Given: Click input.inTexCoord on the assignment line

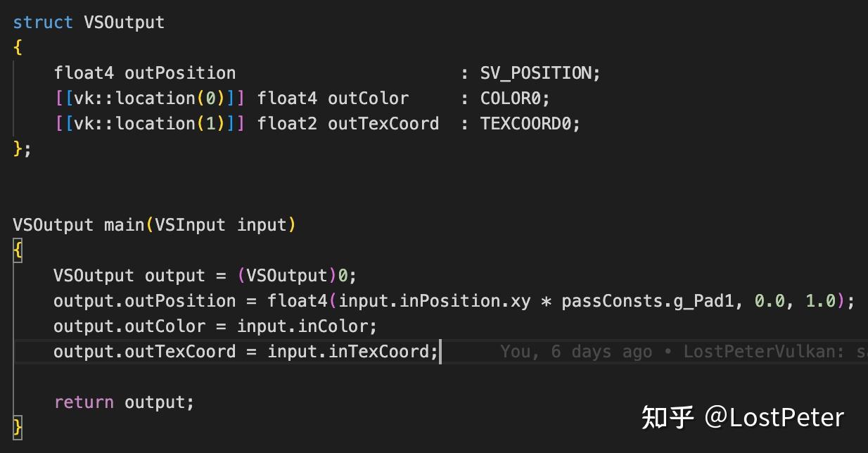Looking at the screenshot, I should 352,351.
